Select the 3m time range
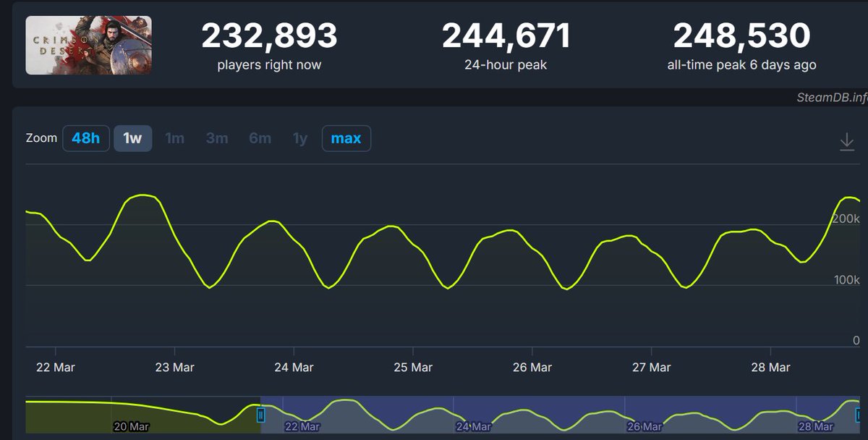 [216, 137]
